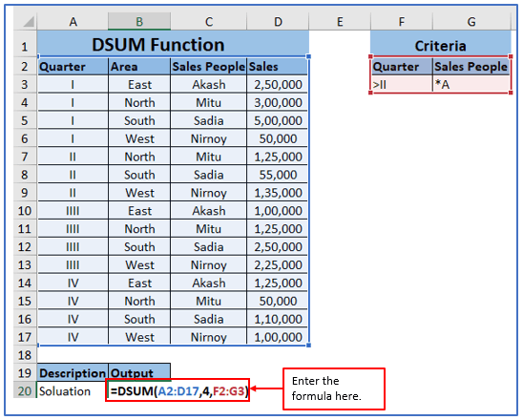
Task: Click quarter IV in row 16
Action: [x=73, y=319]
